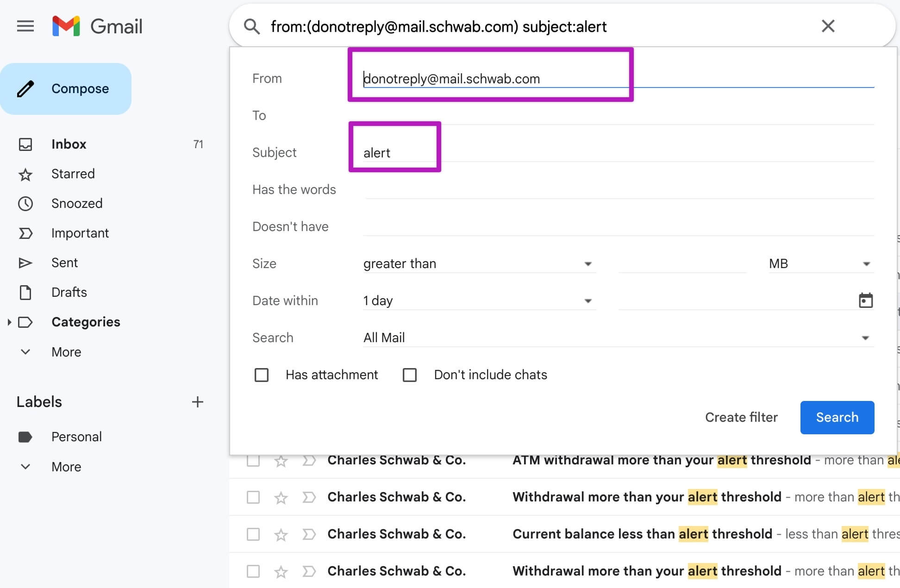Click the size value input field

coord(682,263)
